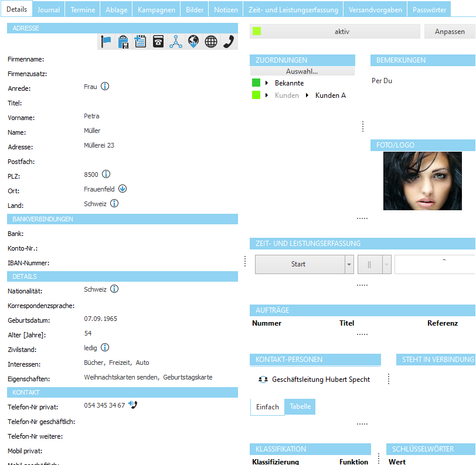Click the flag icon in the address toolbar
This screenshot has height=465, width=476.
pos(107,42)
